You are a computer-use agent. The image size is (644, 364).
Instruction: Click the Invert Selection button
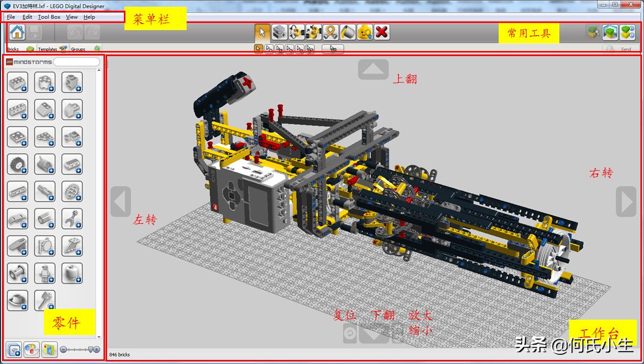tap(333, 49)
